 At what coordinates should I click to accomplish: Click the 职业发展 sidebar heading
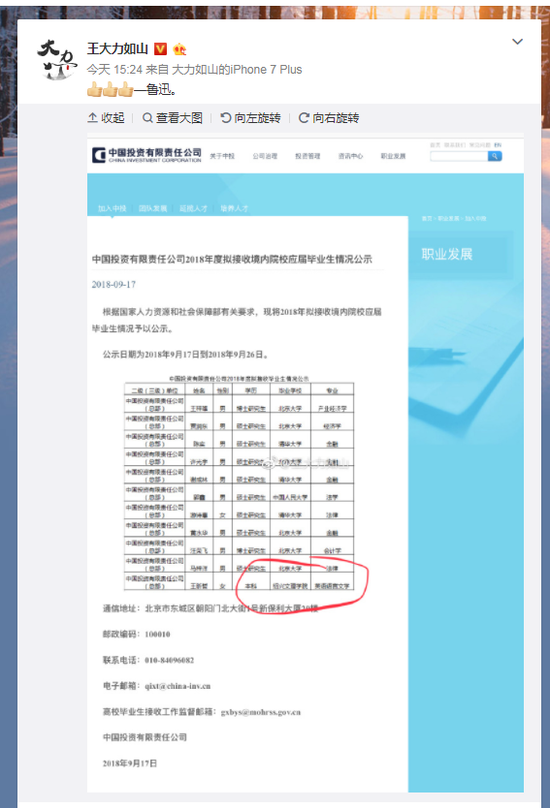pos(447,254)
